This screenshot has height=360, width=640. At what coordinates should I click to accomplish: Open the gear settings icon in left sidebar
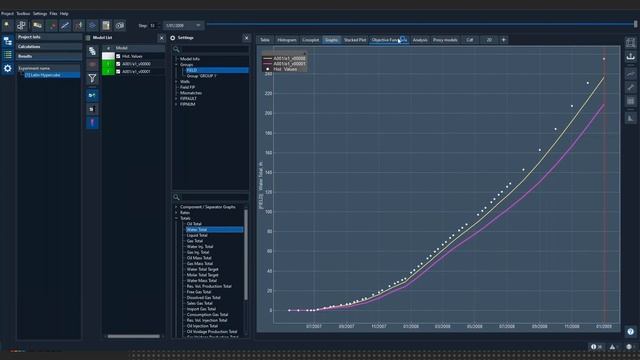click(7, 68)
